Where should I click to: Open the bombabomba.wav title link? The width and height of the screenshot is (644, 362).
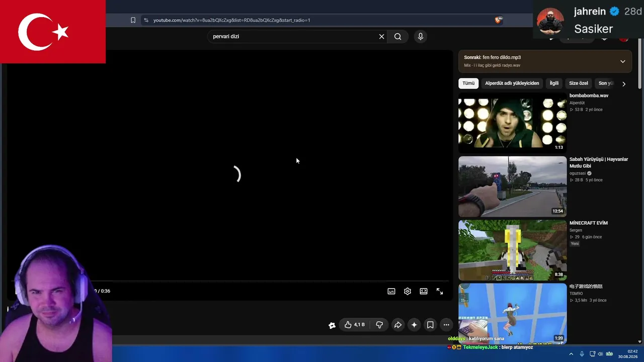589,96
